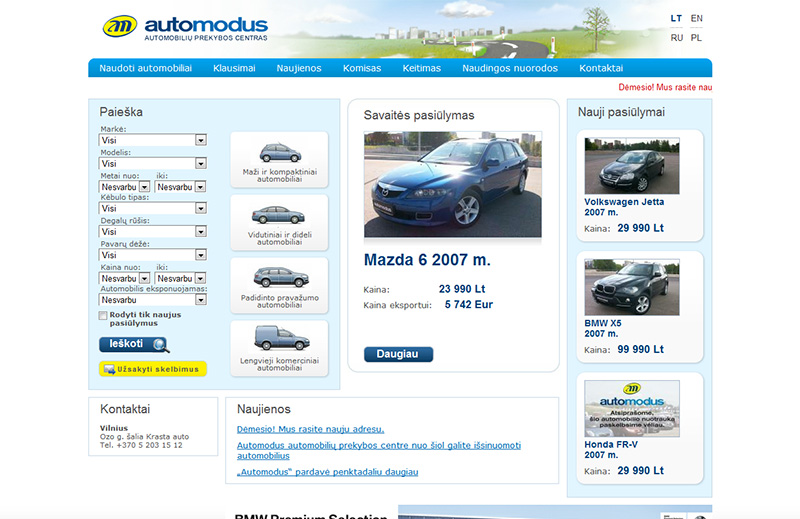This screenshot has height=519, width=800.
Task: Enable Rodyti tik naujus pasiūlymus checkbox
Action: pyautogui.click(x=103, y=315)
